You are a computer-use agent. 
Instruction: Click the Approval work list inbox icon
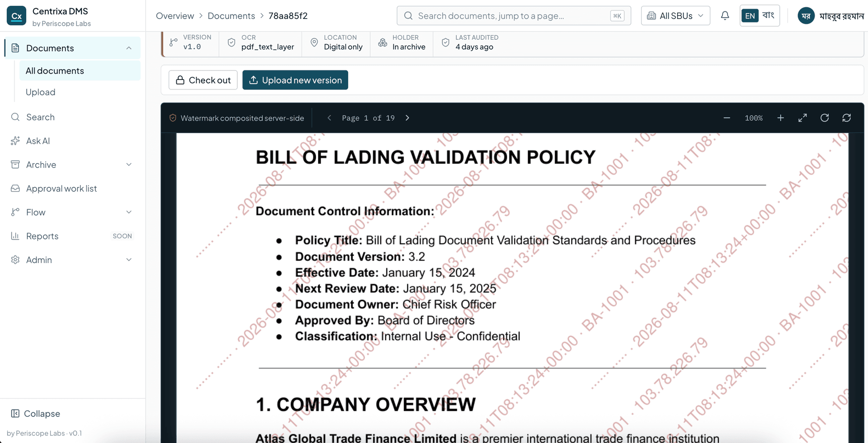pyautogui.click(x=15, y=188)
